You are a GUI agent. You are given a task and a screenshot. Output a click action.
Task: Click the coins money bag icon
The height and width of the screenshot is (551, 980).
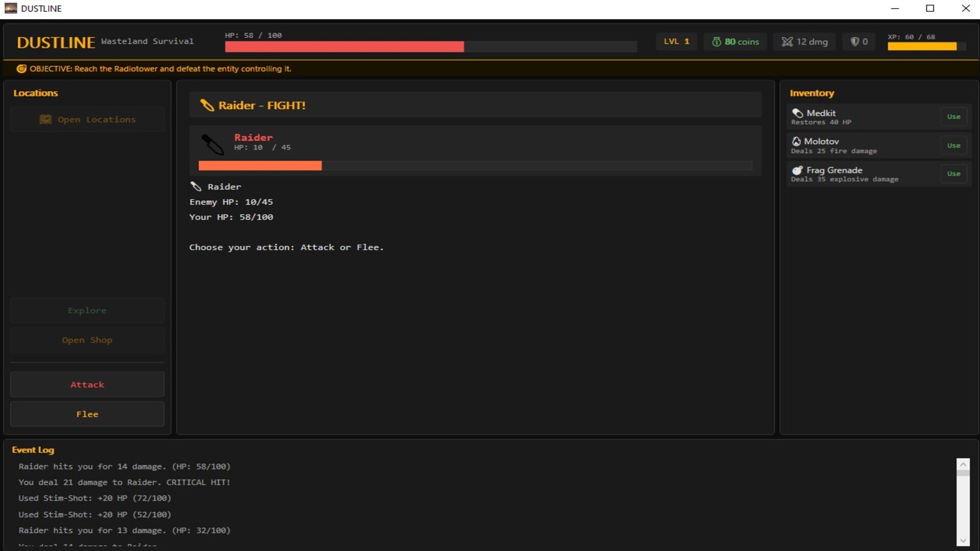coord(717,42)
